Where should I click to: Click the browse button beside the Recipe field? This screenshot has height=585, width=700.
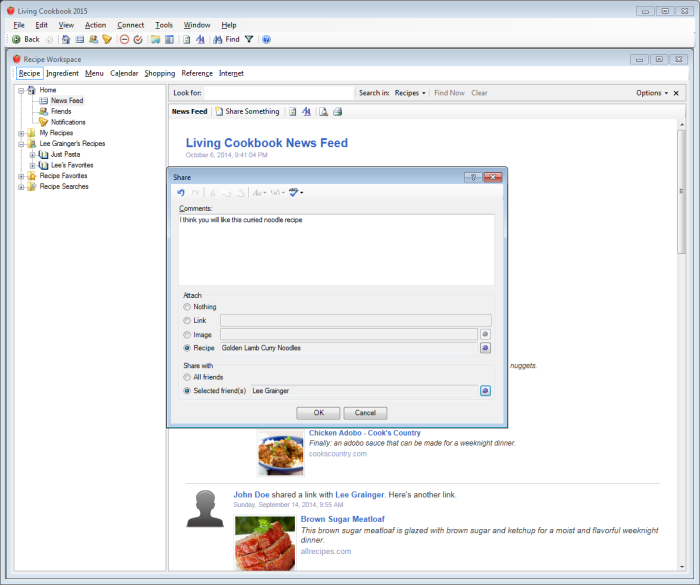coord(485,348)
